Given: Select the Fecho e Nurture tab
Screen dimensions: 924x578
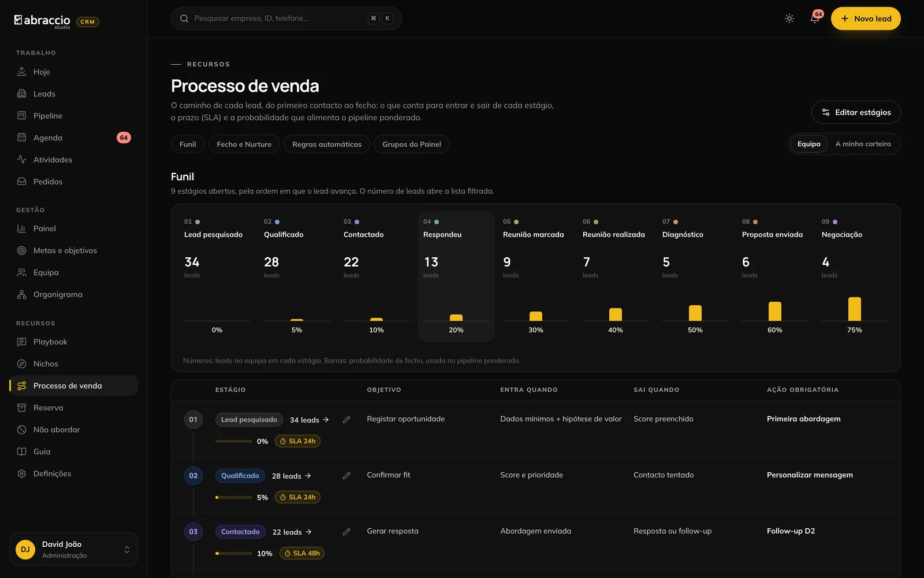Looking at the screenshot, I should tap(244, 144).
